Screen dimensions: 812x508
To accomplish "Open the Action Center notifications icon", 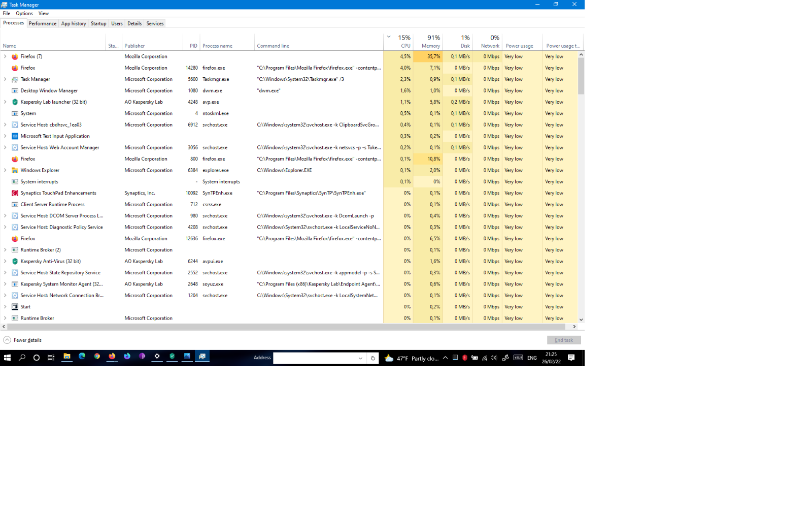I will (x=571, y=358).
